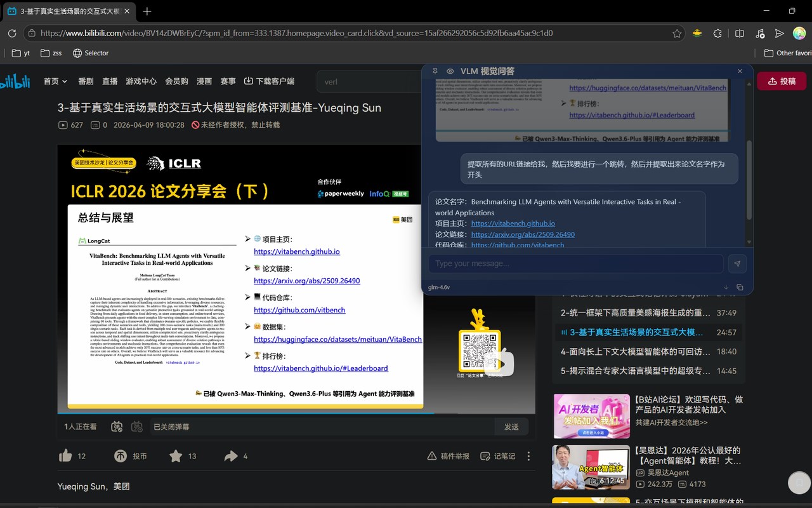Click the bilibili search box
This screenshot has height=508, width=812.
(369, 81)
